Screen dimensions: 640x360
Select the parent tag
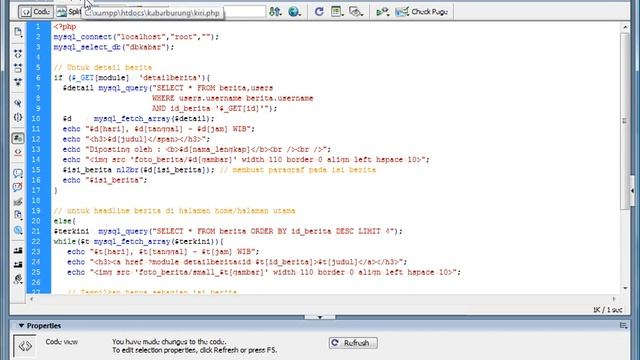coord(18,103)
